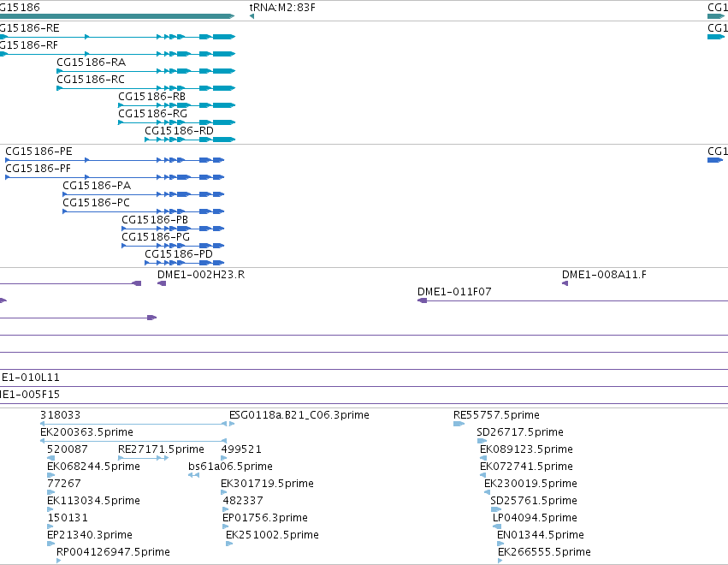Click the tRNA:M2:83F gene label
This screenshot has height=565, width=728.
282,8
